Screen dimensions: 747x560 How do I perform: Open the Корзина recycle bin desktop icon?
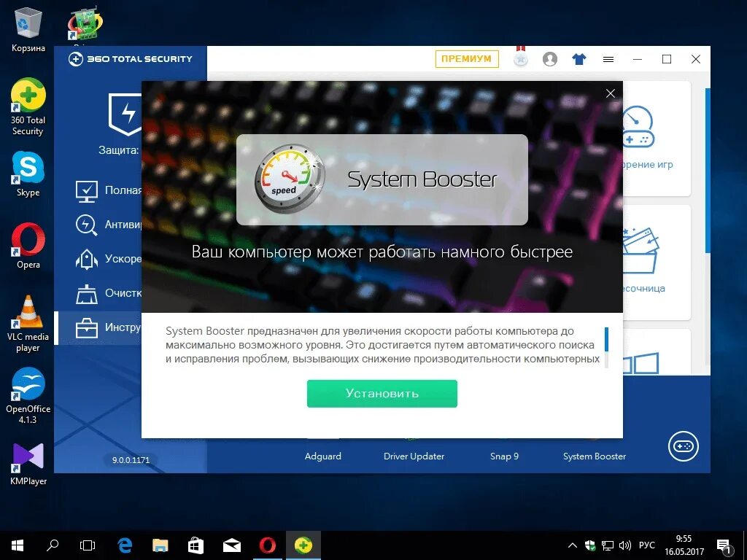(x=28, y=29)
